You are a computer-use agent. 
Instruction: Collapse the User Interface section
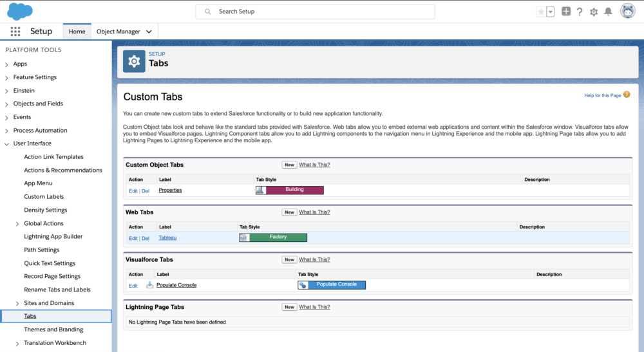click(6, 144)
